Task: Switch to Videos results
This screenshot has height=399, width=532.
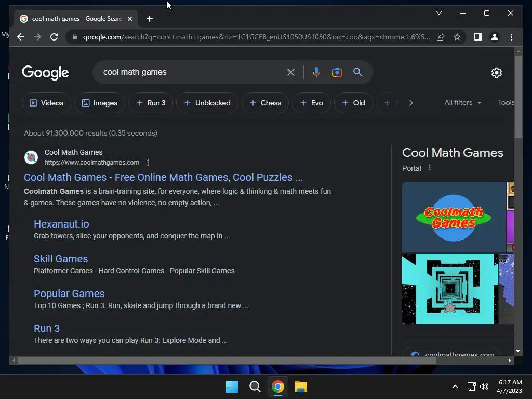Action: click(46, 103)
